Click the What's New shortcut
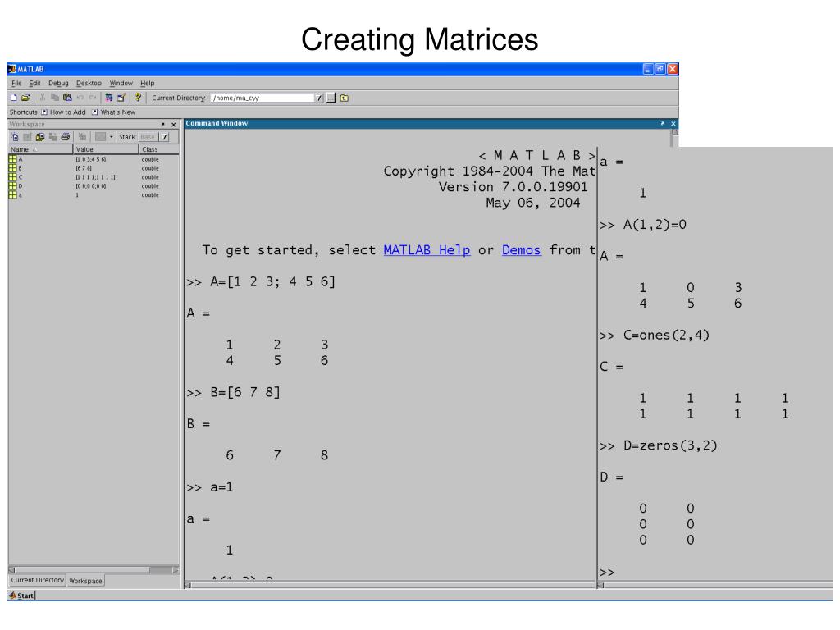The width and height of the screenshot is (840, 630). click(113, 112)
